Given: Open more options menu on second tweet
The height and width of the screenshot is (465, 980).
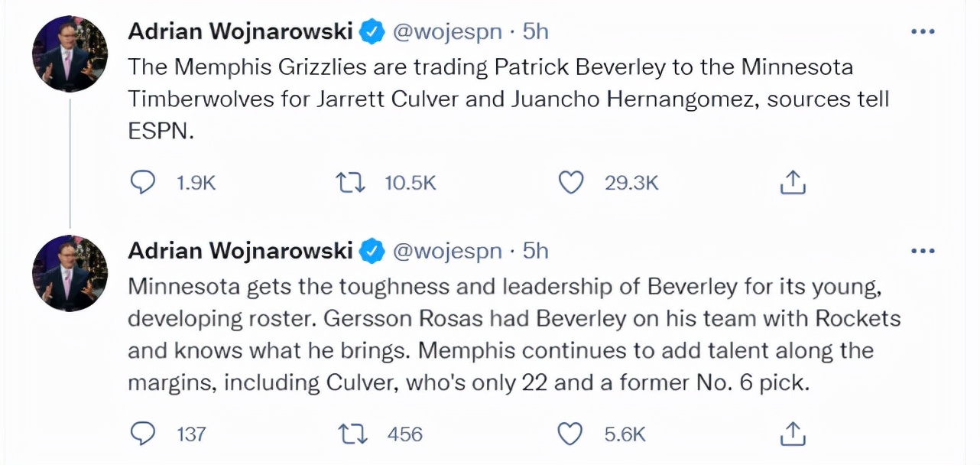Looking at the screenshot, I should point(923,251).
